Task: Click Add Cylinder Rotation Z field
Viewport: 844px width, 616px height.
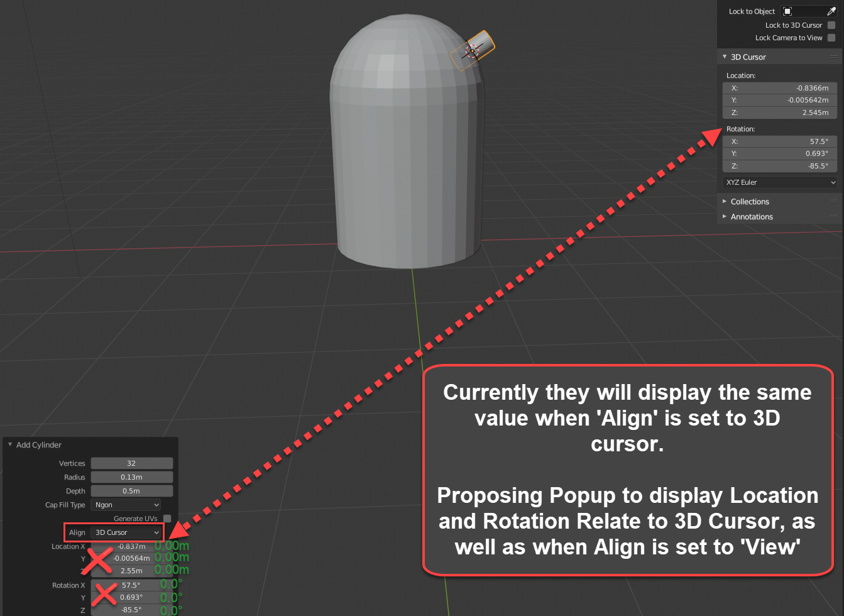Action: tap(132, 610)
